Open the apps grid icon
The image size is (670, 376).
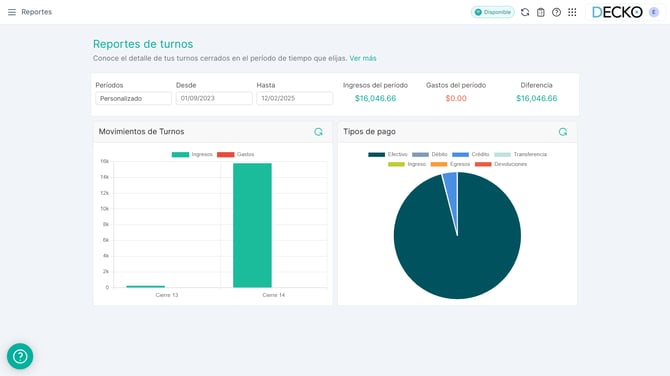[572, 12]
